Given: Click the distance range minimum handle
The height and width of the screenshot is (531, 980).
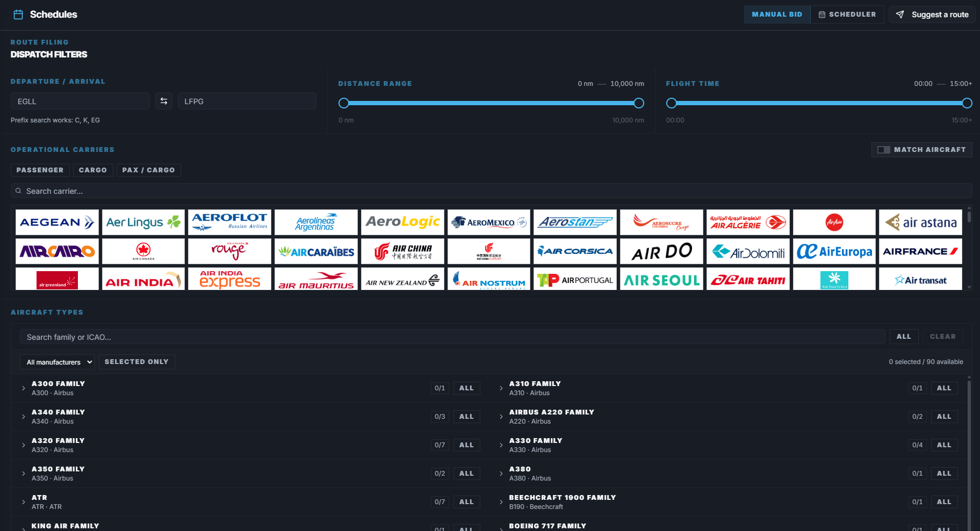Looking at the screenshot, I should pyautogui.click(x=344, y=103).
